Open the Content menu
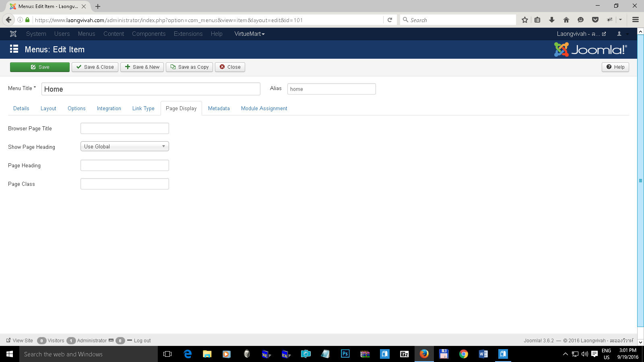 pos(114,34)
